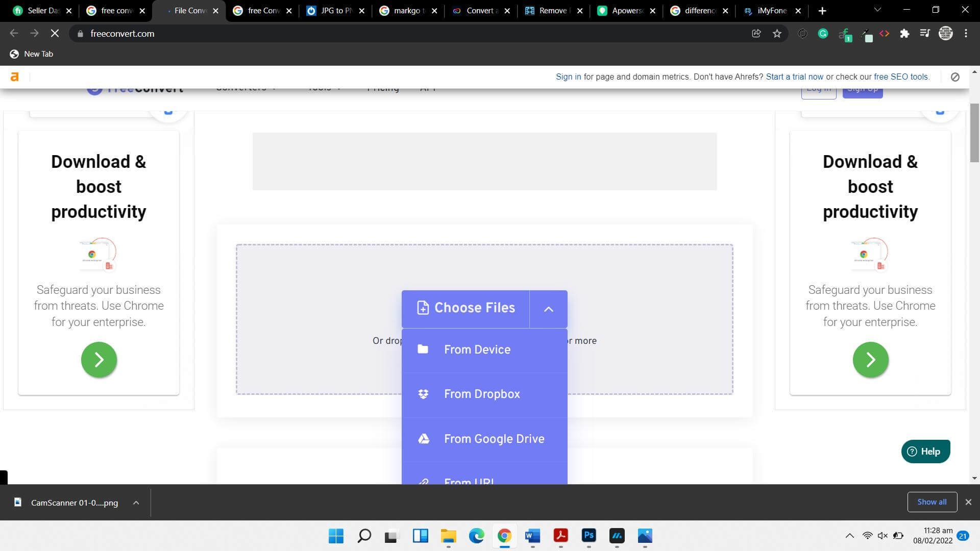Click inside the freeconvert.com address bar
Image resolution: width=980 pixels, height=551 pixels.
click(204, 34)
